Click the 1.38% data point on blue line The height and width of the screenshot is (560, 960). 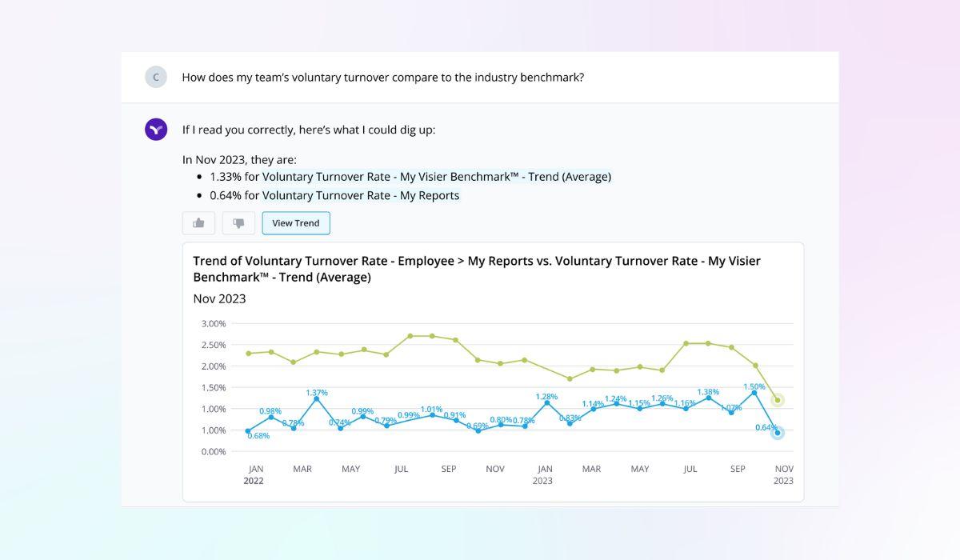click(708, 398)
